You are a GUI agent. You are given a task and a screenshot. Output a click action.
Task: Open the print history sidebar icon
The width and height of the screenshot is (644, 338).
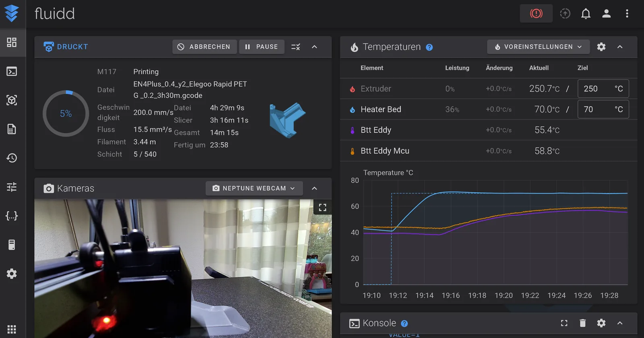point(12,158)
